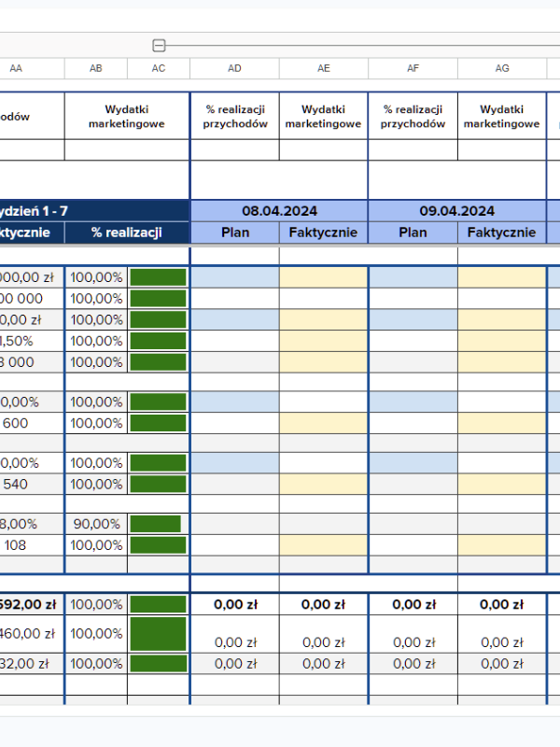Click the 90,00% realization cell
The width and height of the screenshot is (560, 747).
click(x=96, y=524)
